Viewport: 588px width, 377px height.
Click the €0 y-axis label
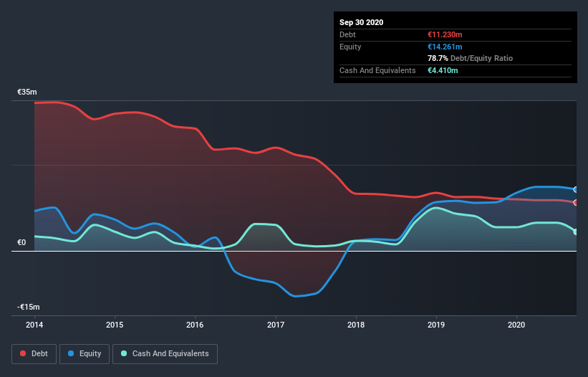click(x=21, y=243)
